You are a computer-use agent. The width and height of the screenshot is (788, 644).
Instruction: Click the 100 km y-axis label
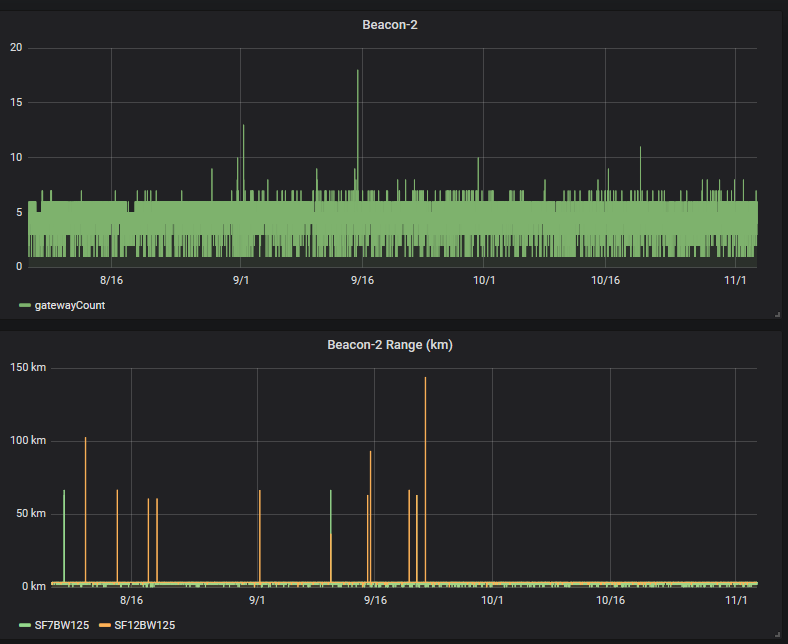[x=28, y=440]
